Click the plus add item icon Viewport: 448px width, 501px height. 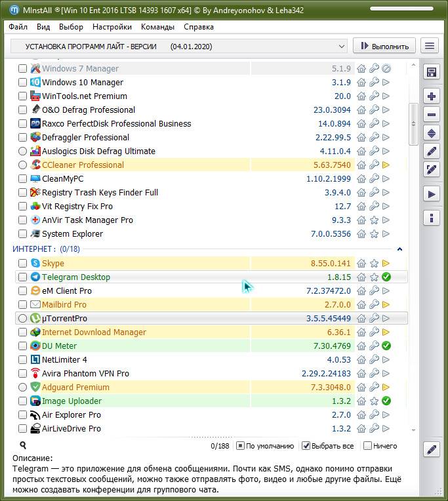[432, 96]
